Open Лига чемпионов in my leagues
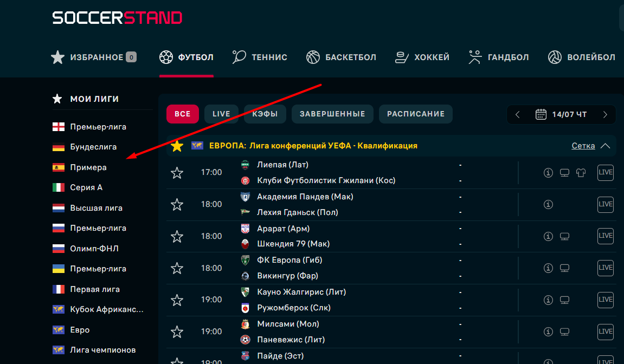Image resolution: width=624 pixels, height=364 pixels. click(94, 350)
